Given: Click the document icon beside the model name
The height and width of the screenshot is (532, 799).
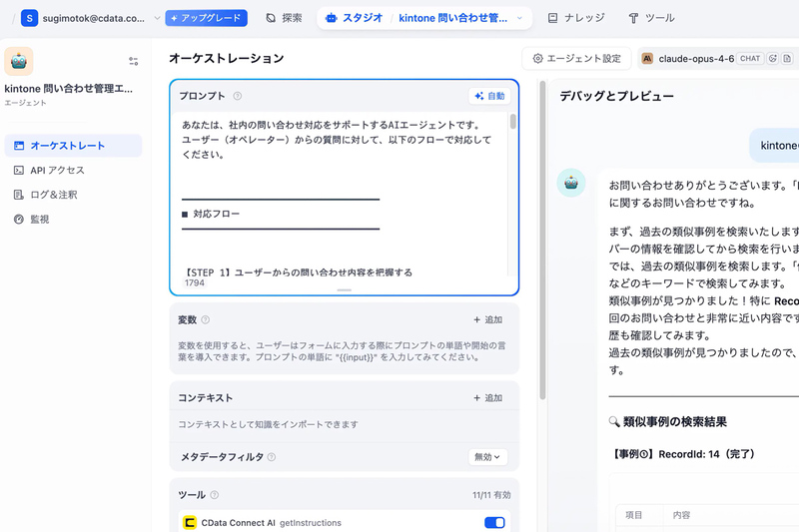Looking at the screenshot, I should pos(787,59).
